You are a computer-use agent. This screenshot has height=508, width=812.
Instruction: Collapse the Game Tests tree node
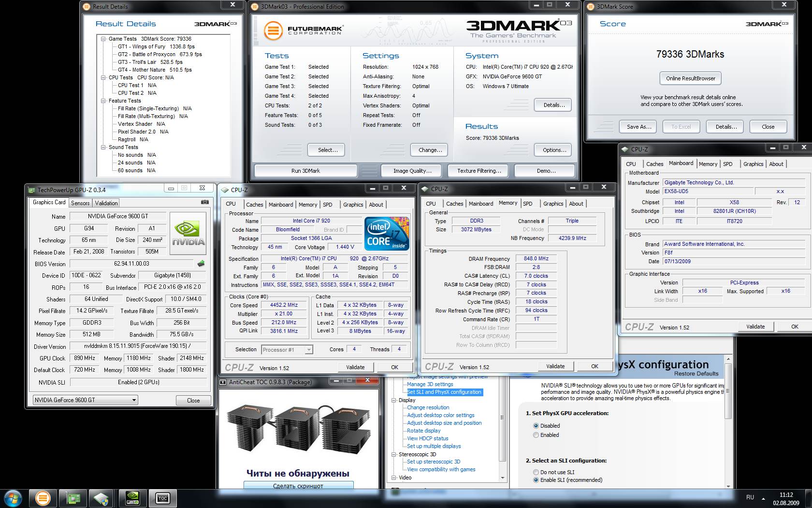click(x=103, y=39)
